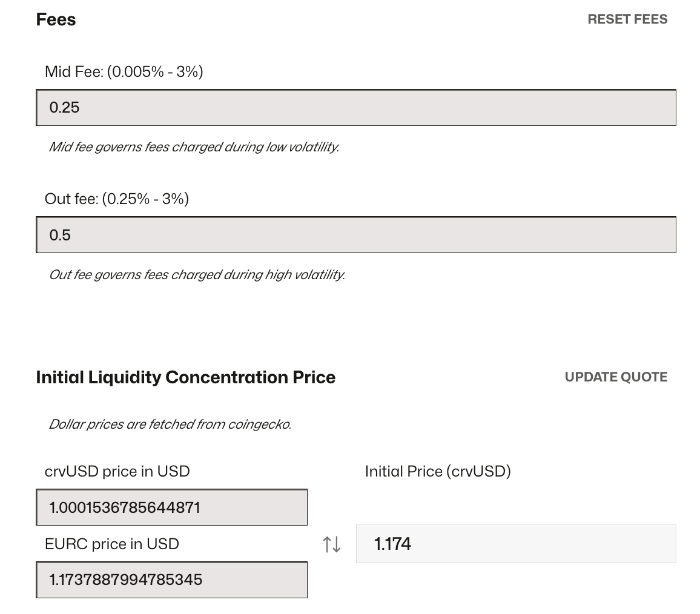
Task: Select the crvUSD price in USD field
Action: (x=171, y=507)
